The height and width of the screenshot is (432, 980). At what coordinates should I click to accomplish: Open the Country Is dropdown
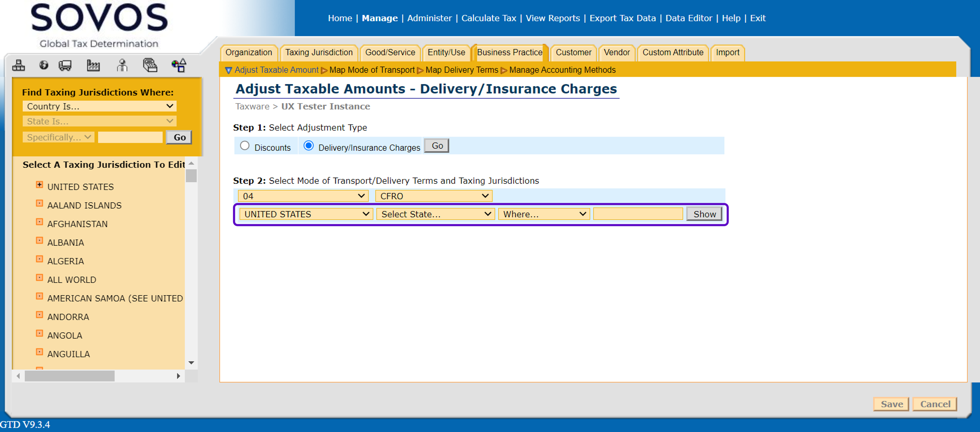point(99,106)
